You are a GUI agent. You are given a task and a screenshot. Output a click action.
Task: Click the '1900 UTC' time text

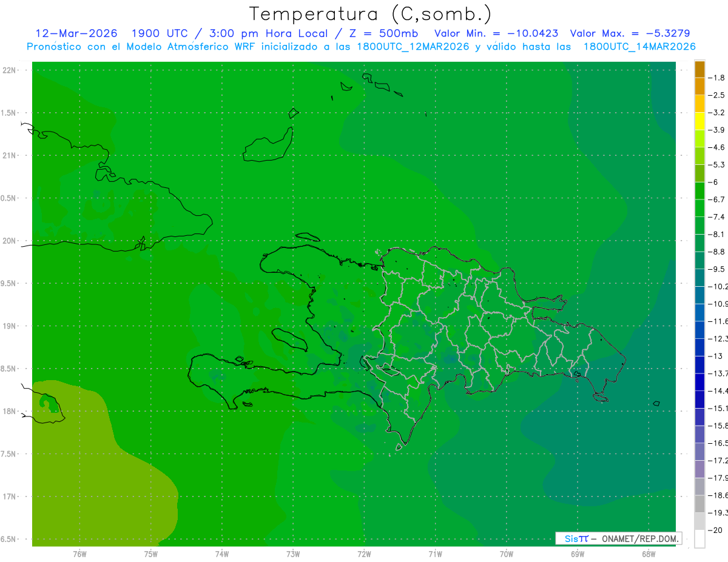coord(160,33)
